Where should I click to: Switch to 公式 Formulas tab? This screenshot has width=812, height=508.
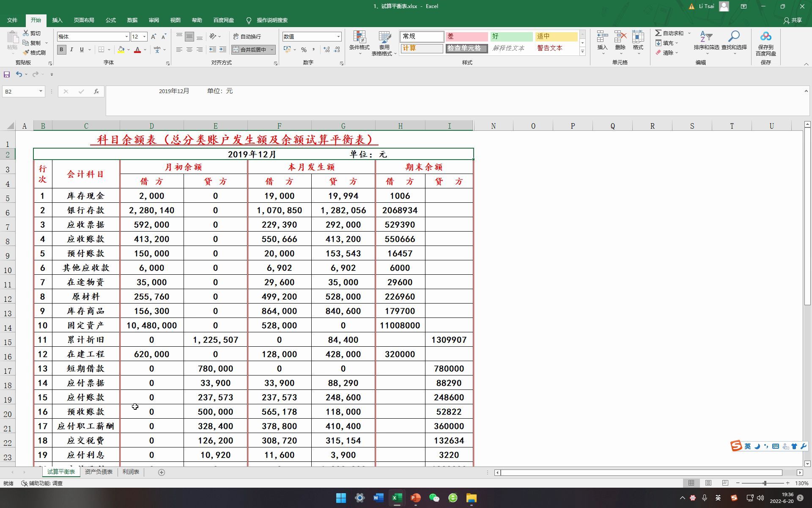point(111,20)
